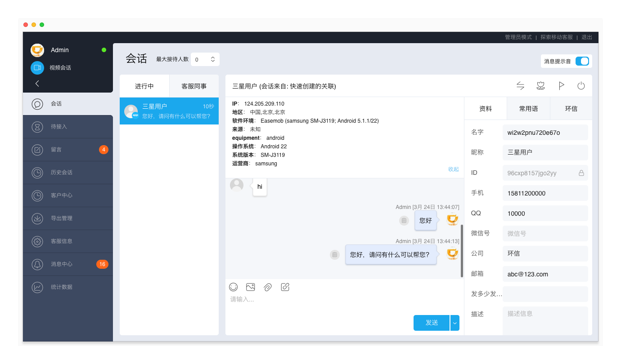Click the 昵称 field 三星用户
621x364 pixels.
[x=545, y=152]
